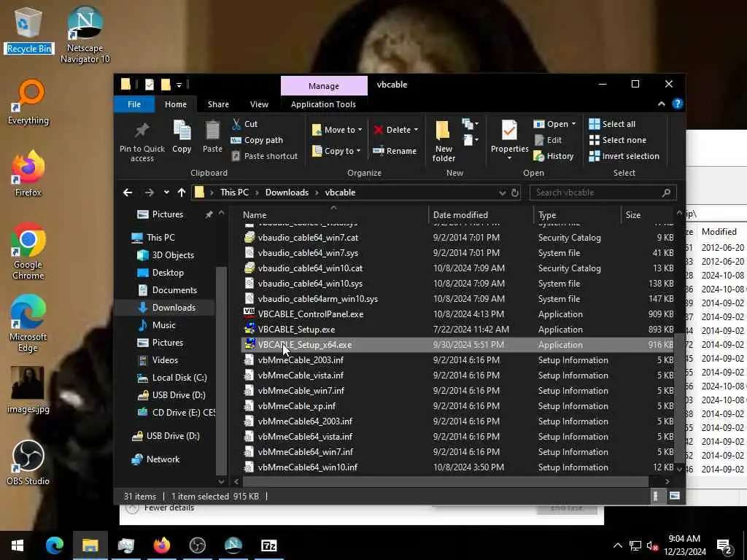Click This PC breadcrumb in address bar
Image resolution: width=747 pixels, height=560 pixels.
click(234, 192)
